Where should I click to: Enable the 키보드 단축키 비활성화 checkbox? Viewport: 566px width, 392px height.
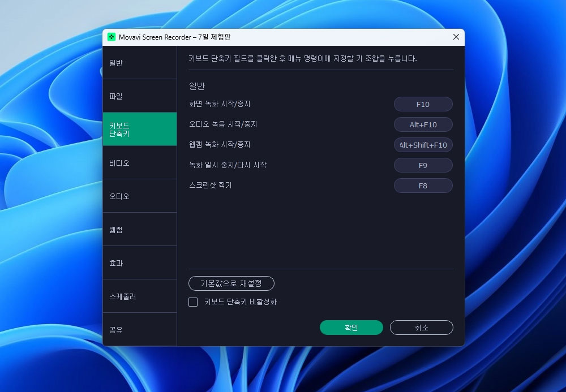pyautogui.click(x=193, y=302)
